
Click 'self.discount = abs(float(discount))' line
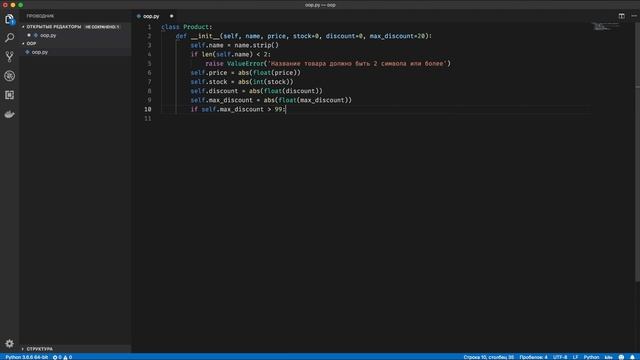[256, 91]
